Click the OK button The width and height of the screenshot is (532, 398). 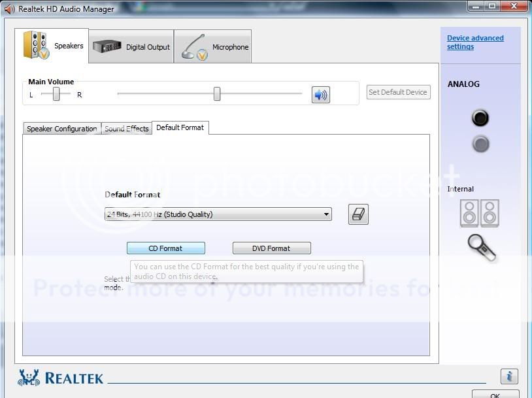coord(495,394)
